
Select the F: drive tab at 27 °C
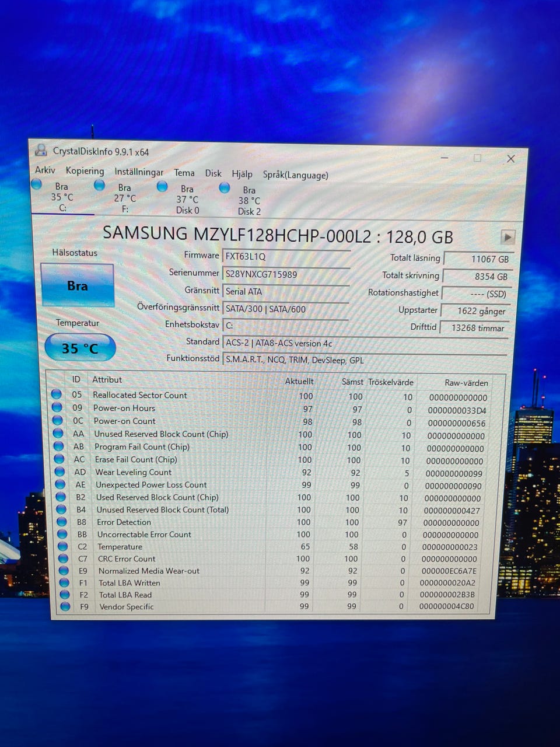tap(124, 198)
